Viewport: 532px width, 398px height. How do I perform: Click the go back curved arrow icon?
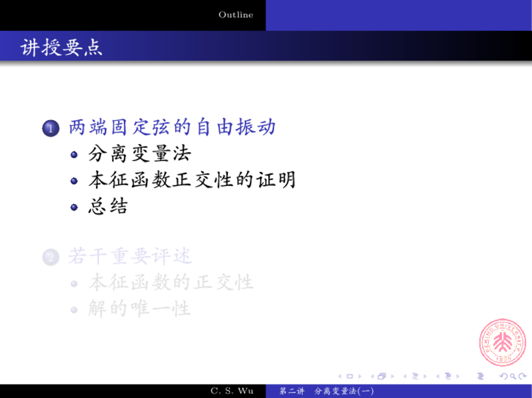pyautogui.click(x=504, y=376)
